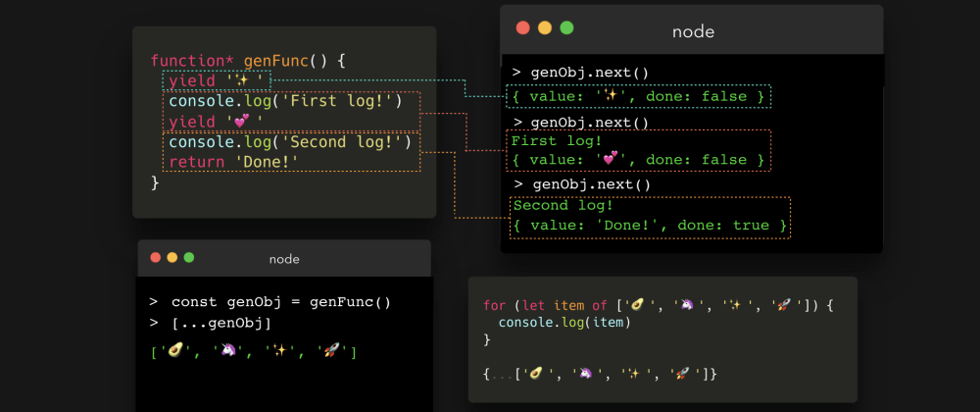The height and width of the screenshot is (412, 980).
Task: Click the green emoji array output in the terminal
Action: click(x=253, y=352)
